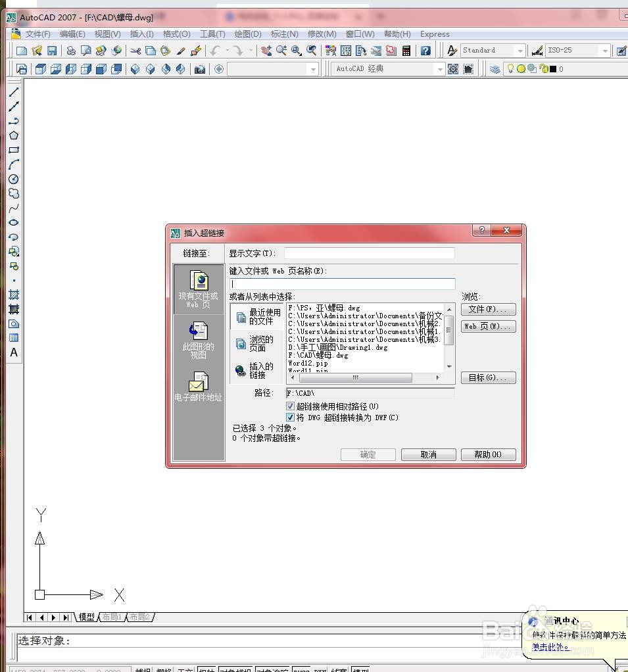Open the Express menu

(x=435, y=34)
